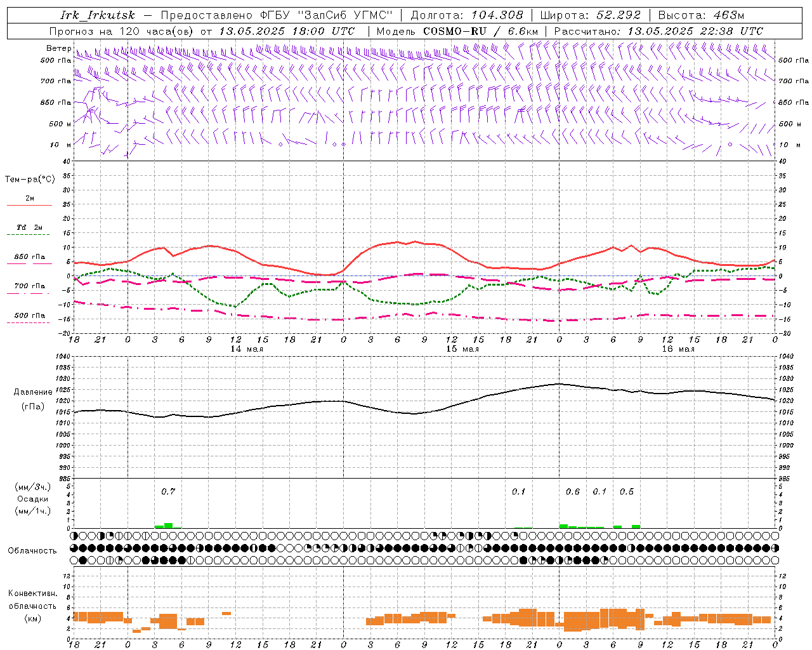Click the 'Облачность' cloud cover label
This screenshot has width=812, height=650.
click(32, 551)
